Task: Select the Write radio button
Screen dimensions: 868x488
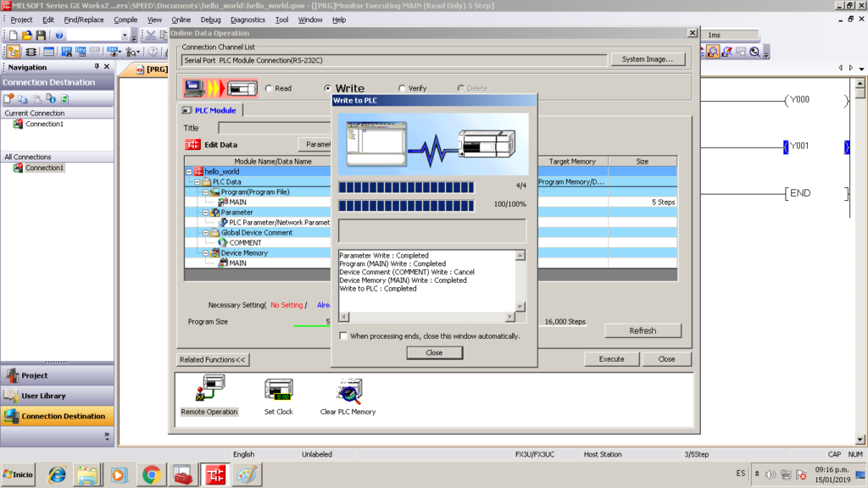Action: click(x=328, y=88)
